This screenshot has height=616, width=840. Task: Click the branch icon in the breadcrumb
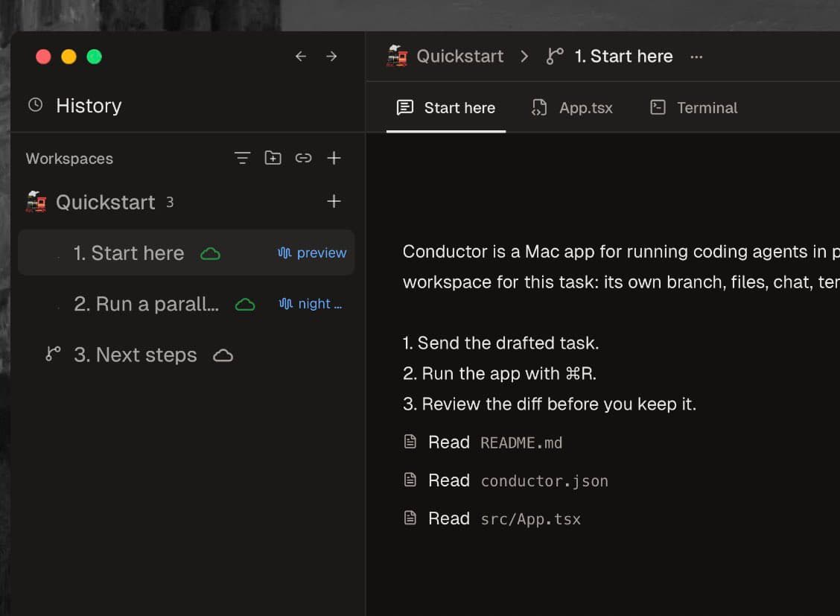click(555, 56)
